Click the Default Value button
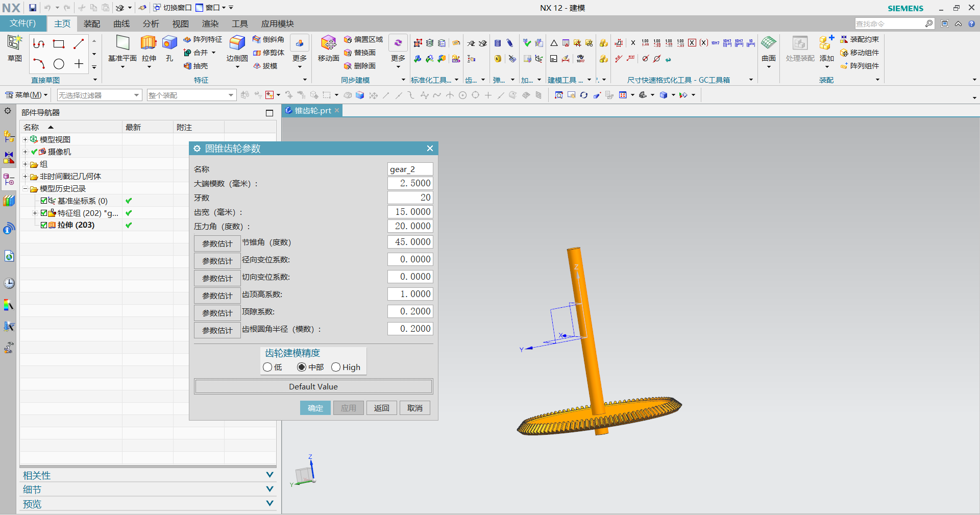Image resolution: width=980 pixels, height=515 pixels. tap(313, 386)
